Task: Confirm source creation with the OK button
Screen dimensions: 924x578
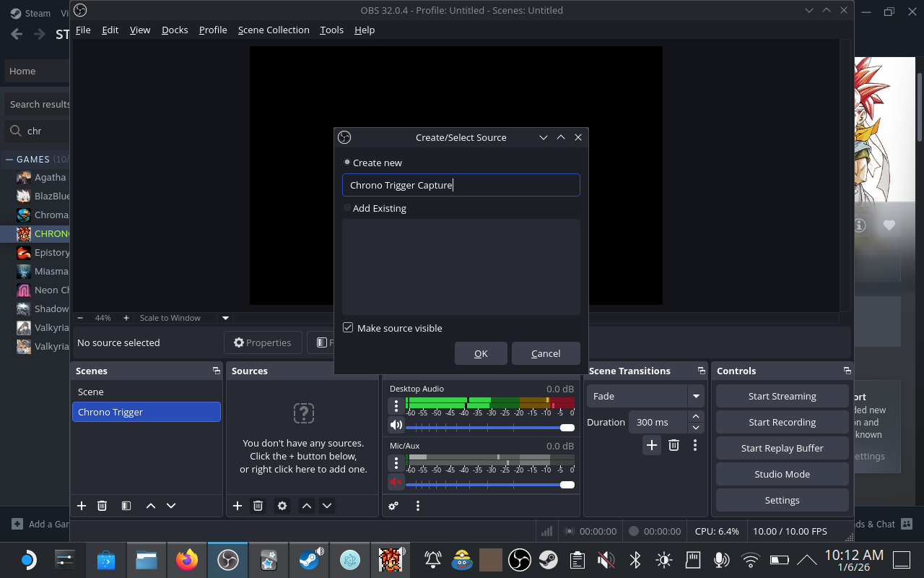Action: (481, 353)
